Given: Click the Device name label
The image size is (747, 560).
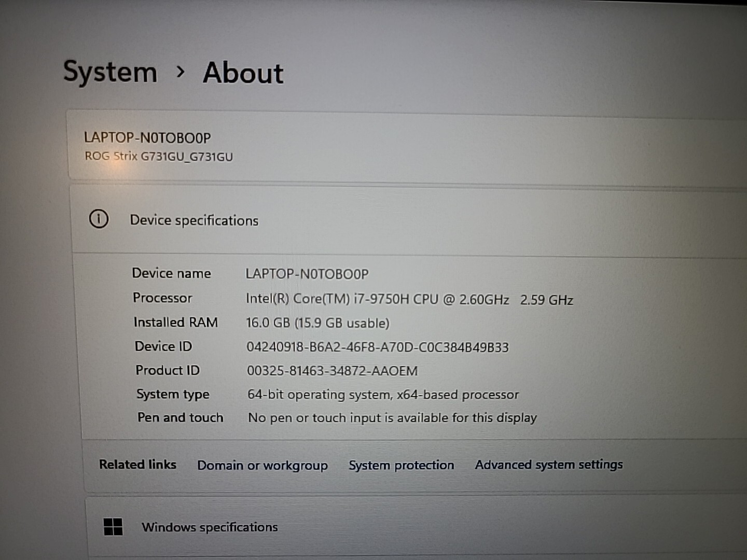Looking at the screenshot, I should [171, 273].
